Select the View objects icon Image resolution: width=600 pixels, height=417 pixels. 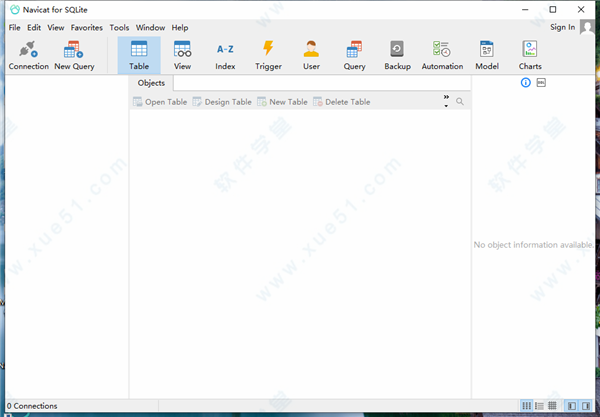pos(182,54)
